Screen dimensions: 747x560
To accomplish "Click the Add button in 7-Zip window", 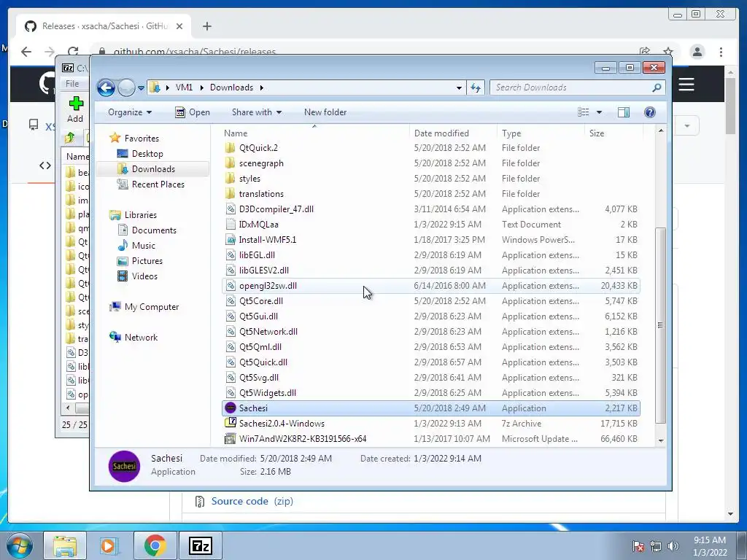I will coord(75,109).
